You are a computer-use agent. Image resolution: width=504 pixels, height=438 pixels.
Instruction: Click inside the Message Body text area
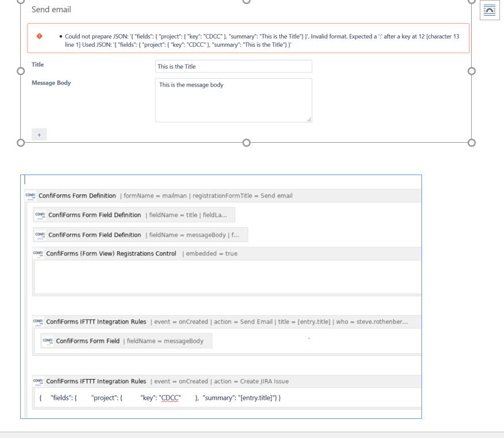point(233,100)
